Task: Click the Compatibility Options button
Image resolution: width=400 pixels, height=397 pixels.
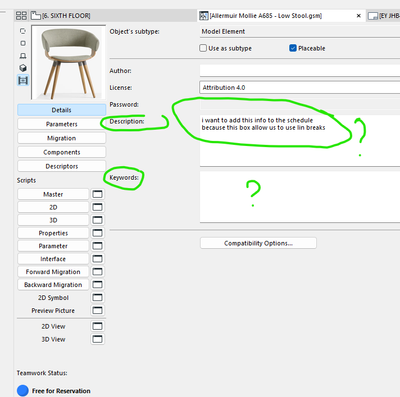Action: [258, 243]
